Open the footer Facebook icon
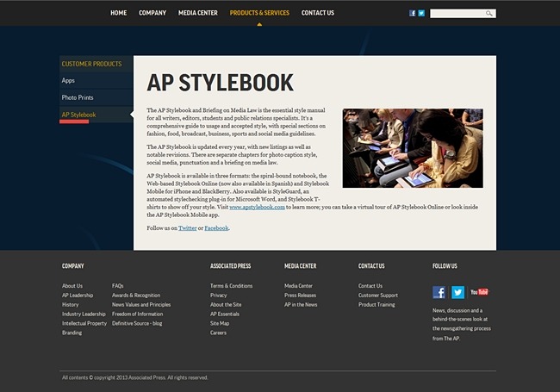Viewport: 560px width, 392px height. (x=439, y=292)
